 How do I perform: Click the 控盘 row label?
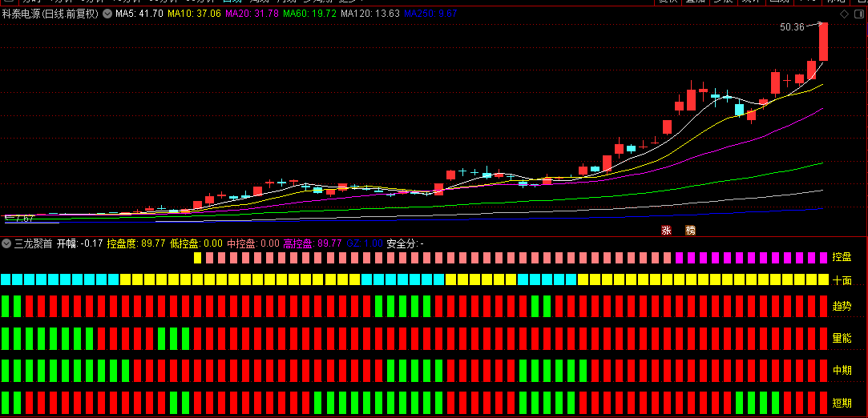(x=842, y=257)
